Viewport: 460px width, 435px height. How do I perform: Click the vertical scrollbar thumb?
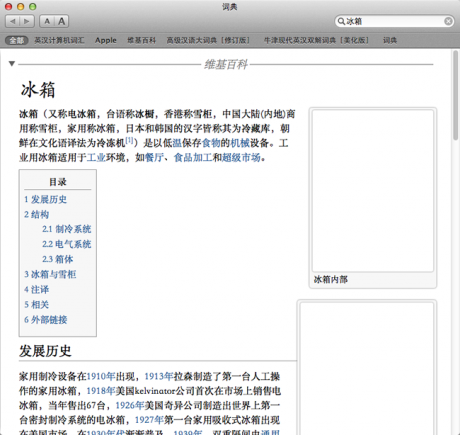pos(456,96)
